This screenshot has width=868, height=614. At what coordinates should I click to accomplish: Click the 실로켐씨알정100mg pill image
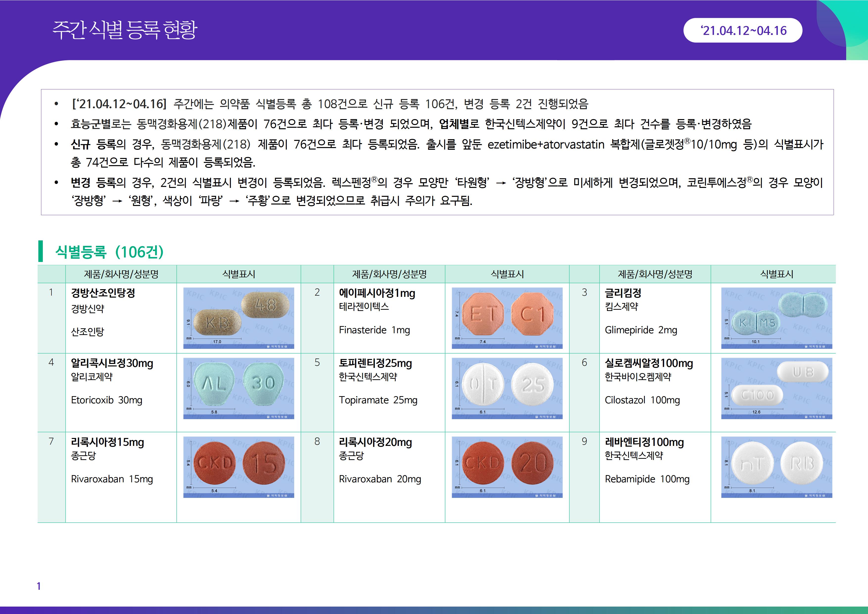click(x=776, y=388)
